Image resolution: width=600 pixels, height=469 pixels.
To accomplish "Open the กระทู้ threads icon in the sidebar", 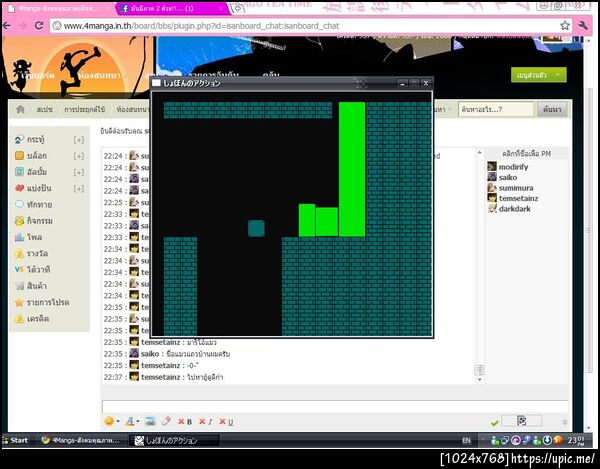I will click(19, 140).
